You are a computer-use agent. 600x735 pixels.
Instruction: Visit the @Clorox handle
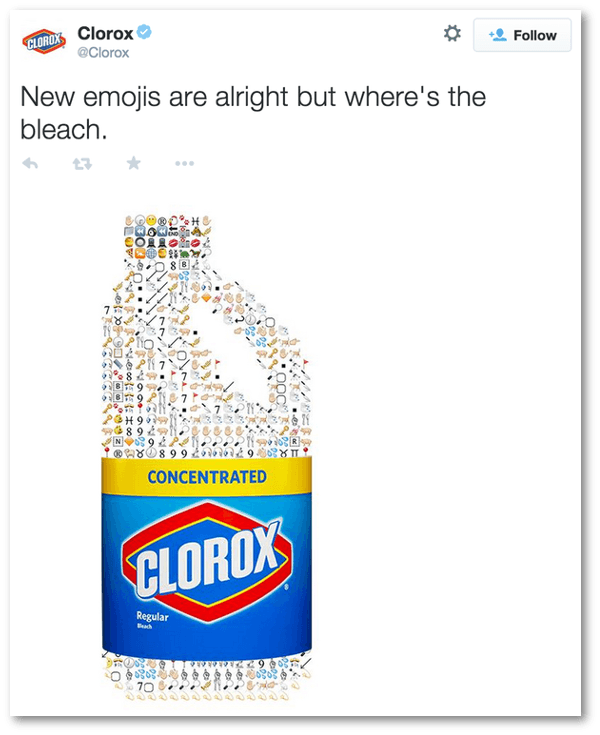click(103, 52)
